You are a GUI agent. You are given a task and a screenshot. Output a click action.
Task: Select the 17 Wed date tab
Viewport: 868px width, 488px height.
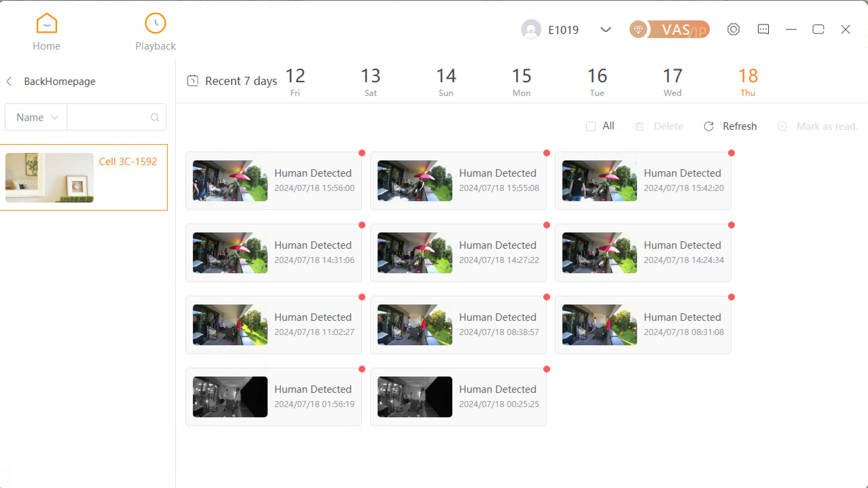click(672, 82)
